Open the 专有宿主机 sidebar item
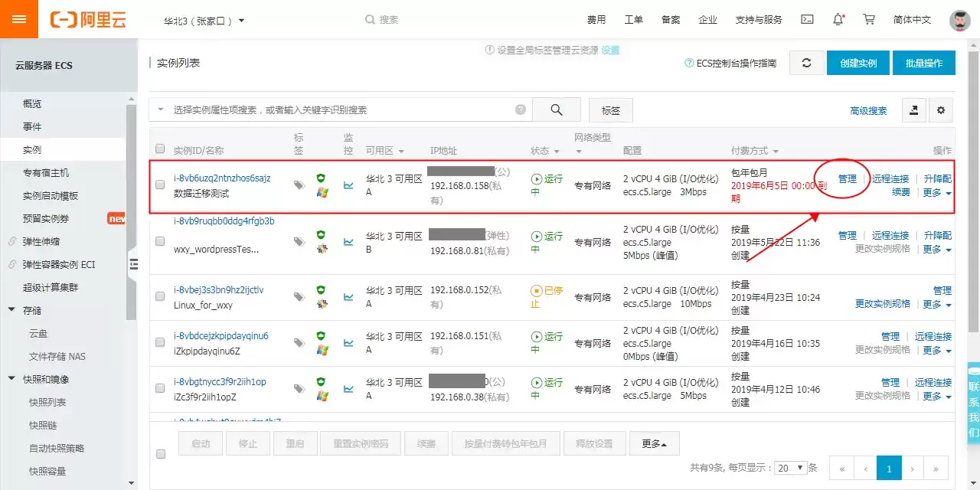The height and width of the screenshot is (490, 980). (x=46, y=172)
